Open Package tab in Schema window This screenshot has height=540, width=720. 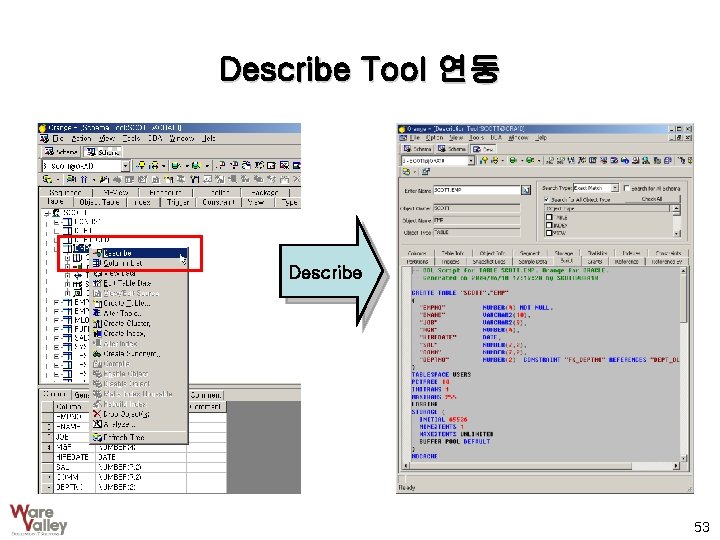click(265, 192)
